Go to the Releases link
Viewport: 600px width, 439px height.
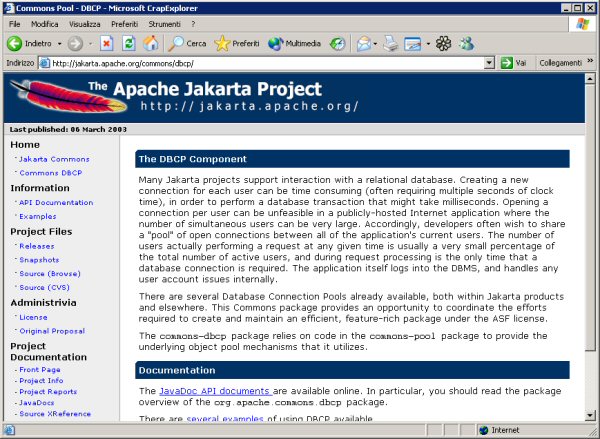pyautogui.click(x=37, y=246)
